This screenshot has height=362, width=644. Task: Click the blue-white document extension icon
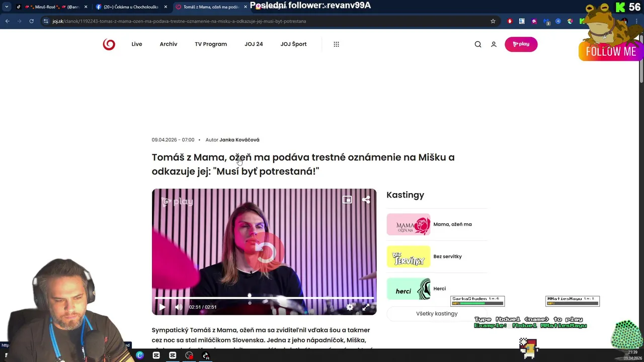click(522, 21)
